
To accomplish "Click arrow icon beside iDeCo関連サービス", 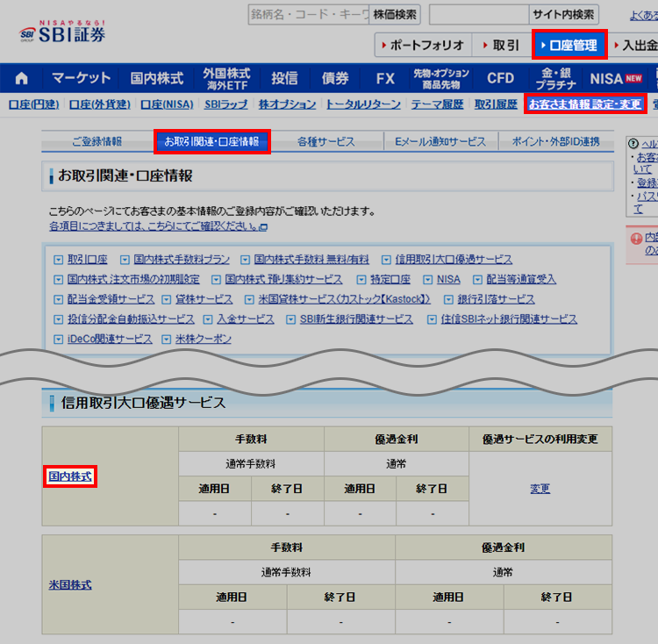I will click(58, 340).
